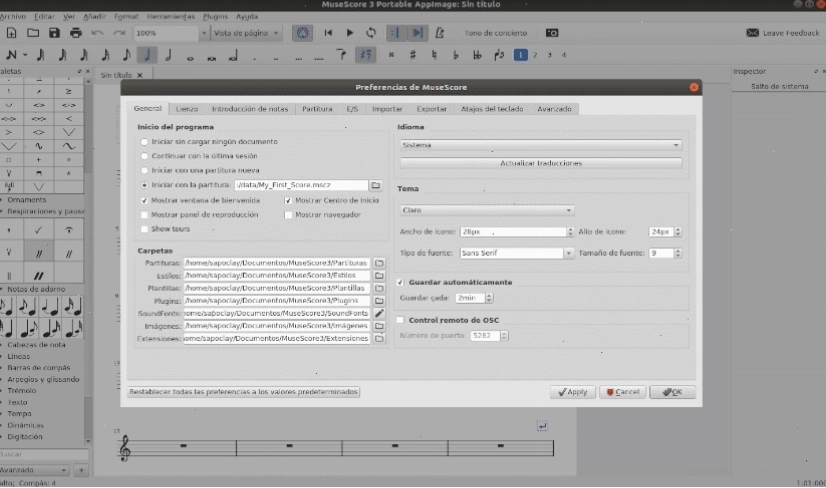Toggle the loop playback icon

coord(371,33)
